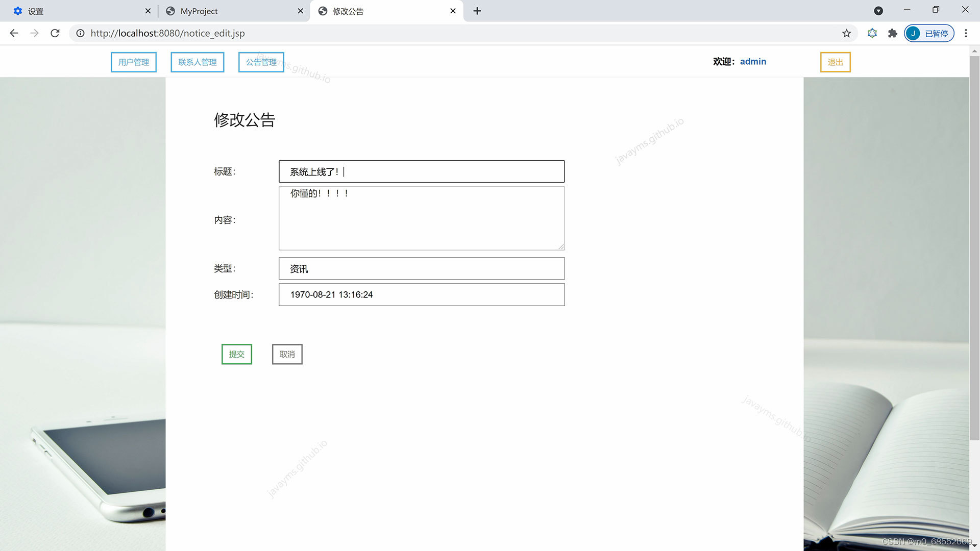Open 用户管理 navigation button
980x551 pixels.
134,62
